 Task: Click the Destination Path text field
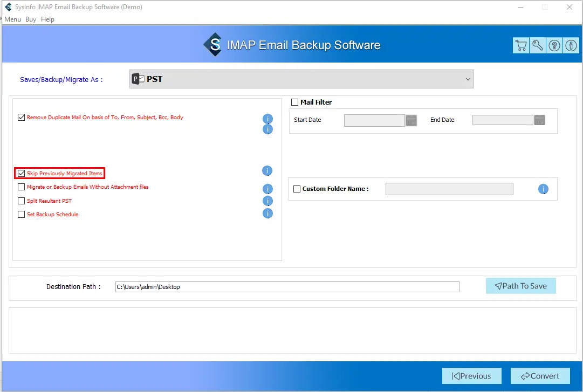[287, 287]
